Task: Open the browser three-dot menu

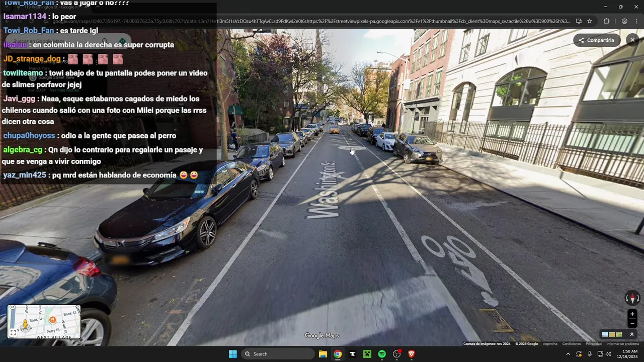Action: click(x=636, y=21)
